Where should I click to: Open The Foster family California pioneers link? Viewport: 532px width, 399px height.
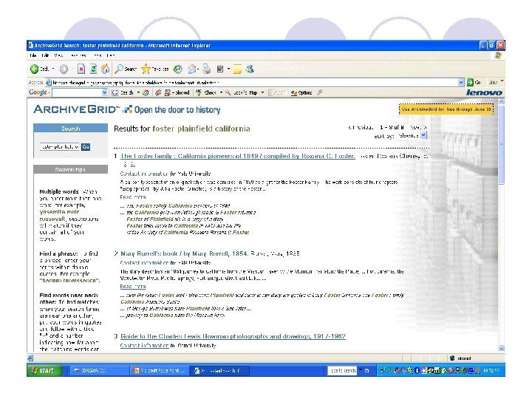coord(237,156)
